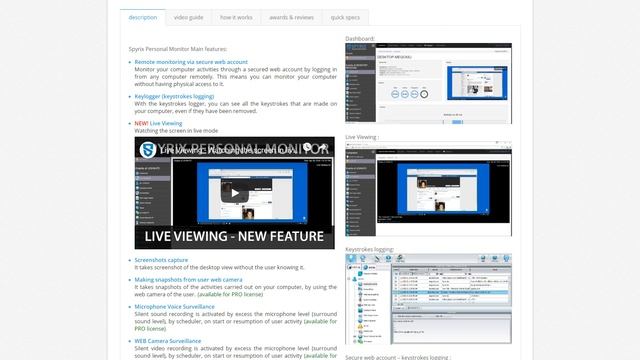640x360 pixels.
Task: Click the Live Viewing feature link
Action: point(166,123)
